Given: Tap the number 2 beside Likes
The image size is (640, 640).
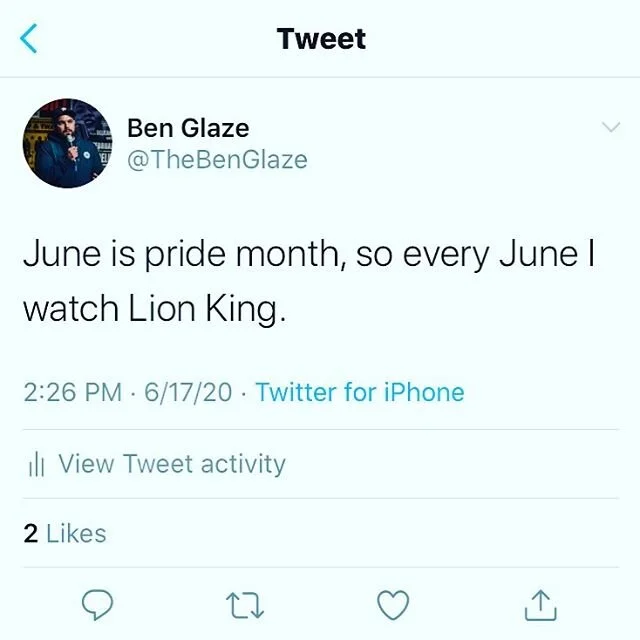Looking at the screenshot, I should (x=31, y=533).
